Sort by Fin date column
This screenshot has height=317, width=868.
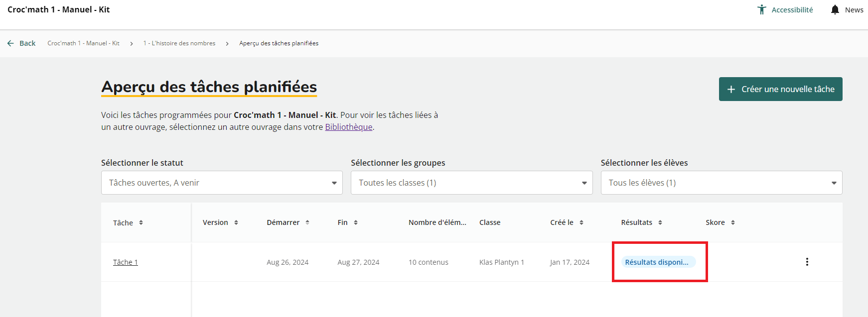tap(356, 222)
